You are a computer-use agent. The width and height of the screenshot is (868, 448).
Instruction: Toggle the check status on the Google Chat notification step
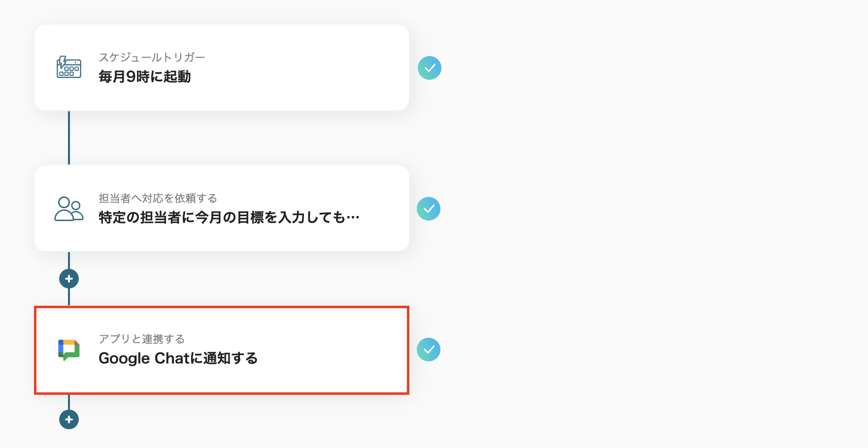pos(429,350)
